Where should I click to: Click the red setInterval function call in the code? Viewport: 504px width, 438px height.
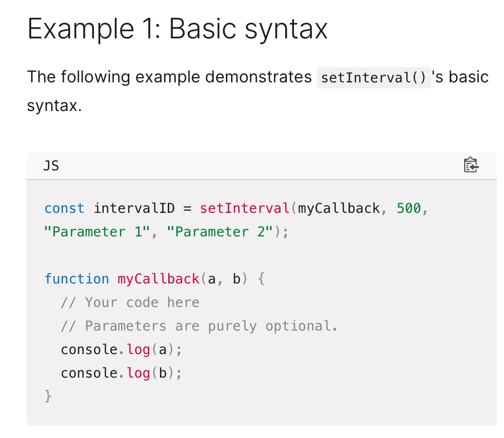point(244,209)
